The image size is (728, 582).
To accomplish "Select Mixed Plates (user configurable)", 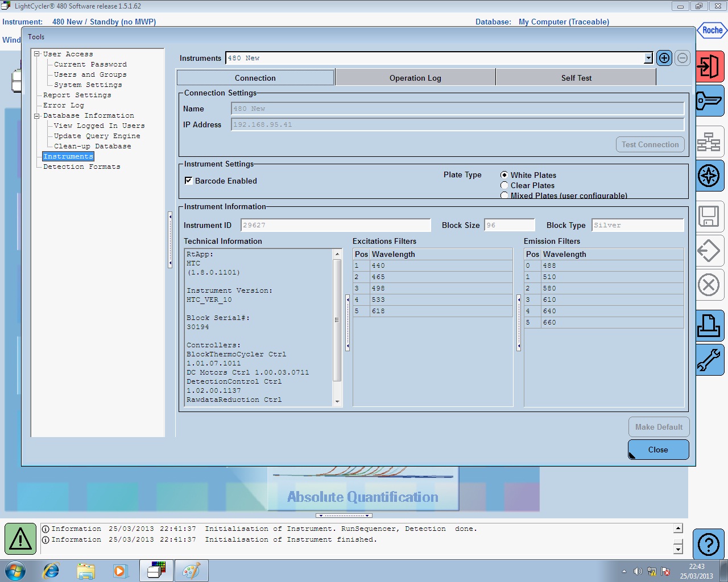I will click(x=504, y=195).
